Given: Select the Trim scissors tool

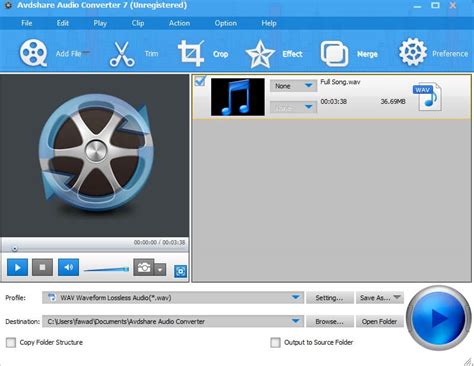Looking at the screenshot, I should [122, 54].
